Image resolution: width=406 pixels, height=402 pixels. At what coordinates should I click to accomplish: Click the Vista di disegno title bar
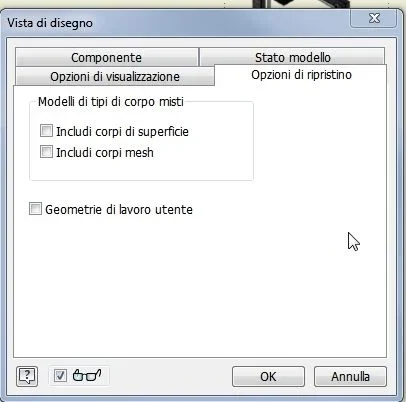point(177,23)
